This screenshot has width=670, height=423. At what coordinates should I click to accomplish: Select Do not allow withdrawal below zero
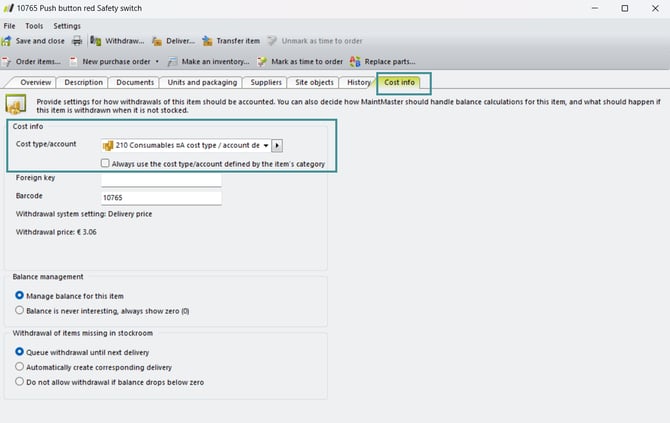[x=20, y=382]
